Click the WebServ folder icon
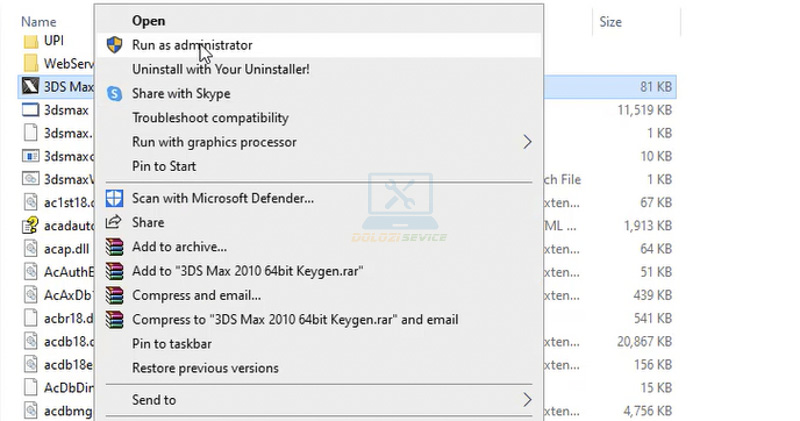Viewport: 800px width, 421px height. coord(31,63)
